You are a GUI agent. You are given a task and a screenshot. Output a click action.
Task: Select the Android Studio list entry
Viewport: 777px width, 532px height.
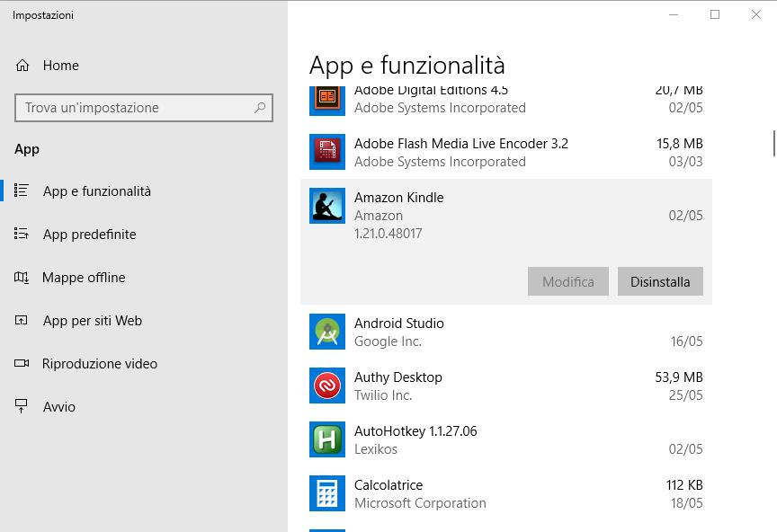(x=506, y=332)
